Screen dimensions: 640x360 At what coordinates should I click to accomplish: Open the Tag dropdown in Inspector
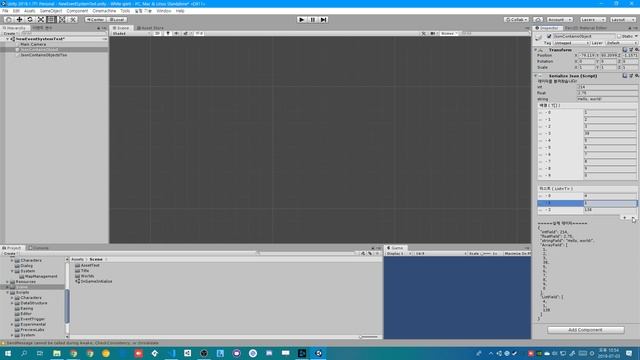pyautogui.click(x=571, y=43)
